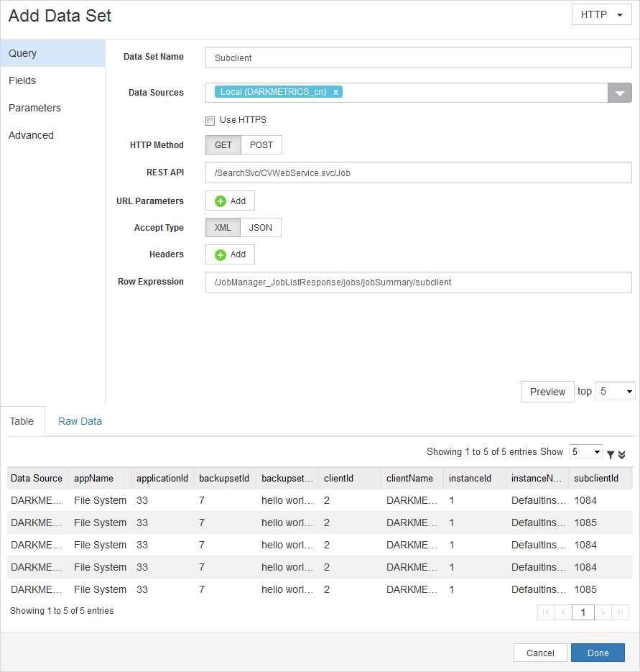
Task: Click the Preview button
Action: coord(547,391)
